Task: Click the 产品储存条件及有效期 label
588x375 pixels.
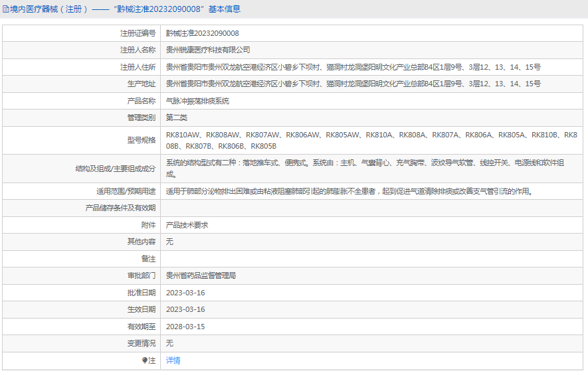Action: 120,208
